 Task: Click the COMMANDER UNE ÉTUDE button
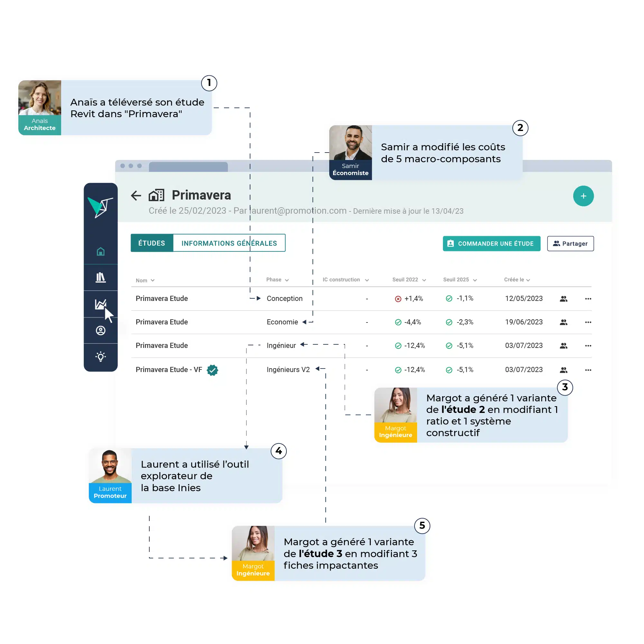point(491,243)
